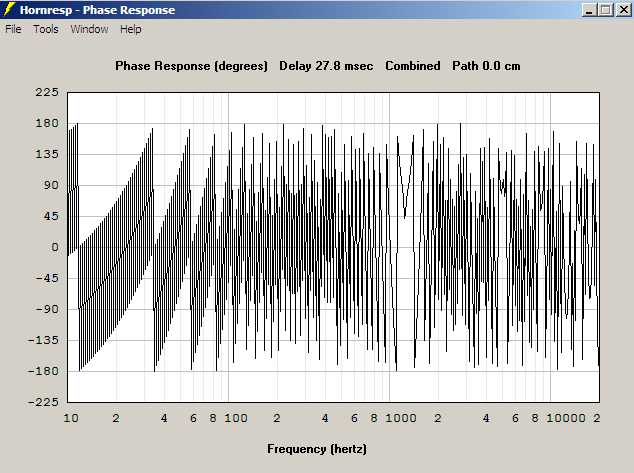Click the 0 y-axis value

[x=55, y=247]
